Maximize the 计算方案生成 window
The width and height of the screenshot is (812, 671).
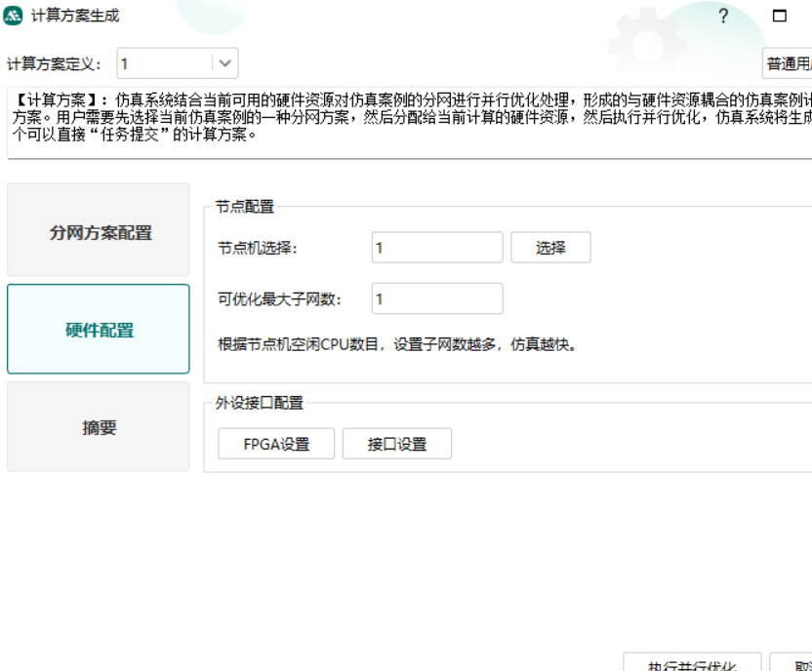click(x=780, y=16)
